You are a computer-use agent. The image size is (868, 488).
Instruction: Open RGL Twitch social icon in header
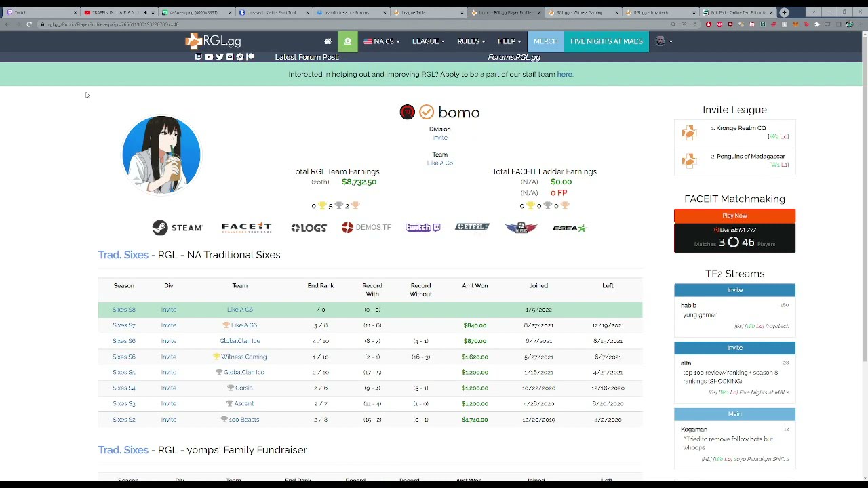click(x=199, y=57)
